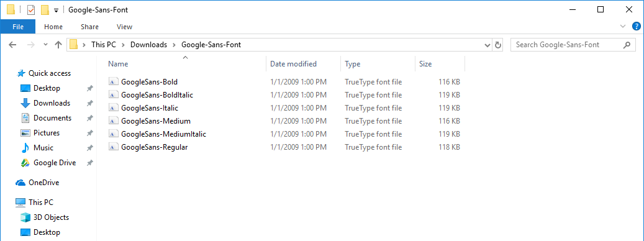The height and width of the screenshot is (241, 644).
Task: Go up one folder level
Action: (58, 45)
